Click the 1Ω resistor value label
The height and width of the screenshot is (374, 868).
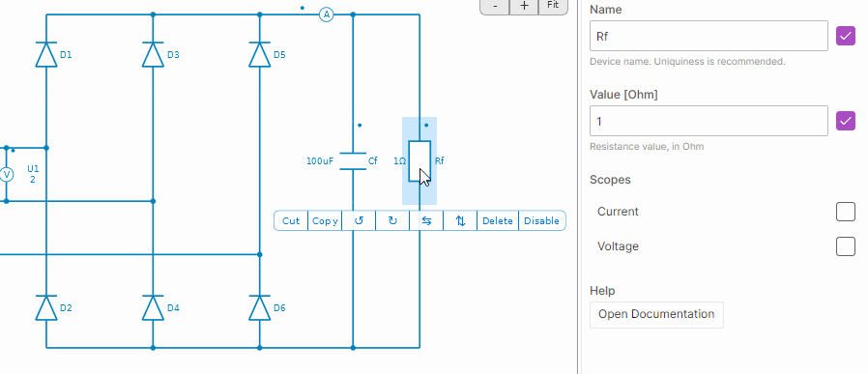click(x=399, y=161)
